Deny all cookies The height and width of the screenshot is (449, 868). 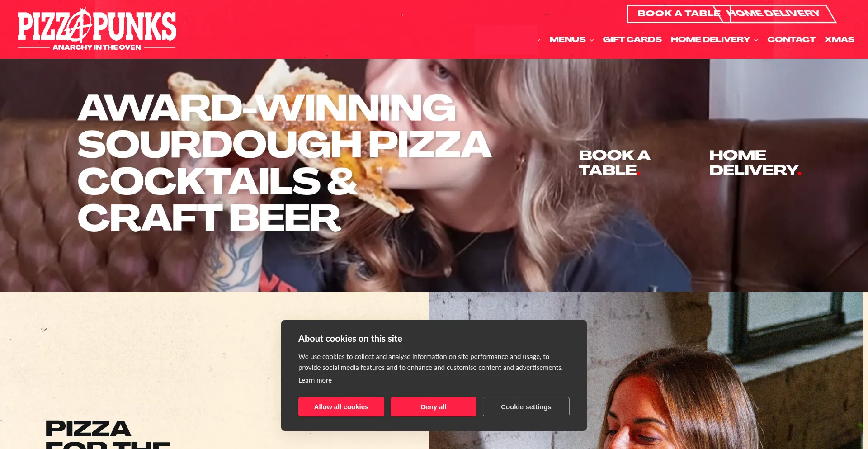434,406
